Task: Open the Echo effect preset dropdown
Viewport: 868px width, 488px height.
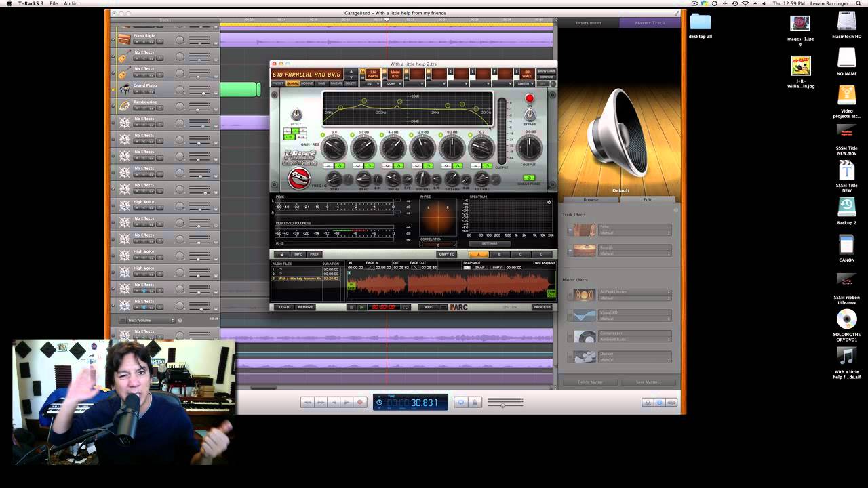Action: pos(635,233)
